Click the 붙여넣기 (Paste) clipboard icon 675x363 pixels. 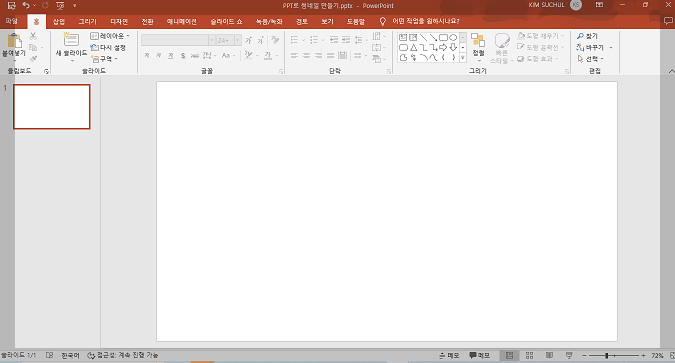tap(14, 40)
